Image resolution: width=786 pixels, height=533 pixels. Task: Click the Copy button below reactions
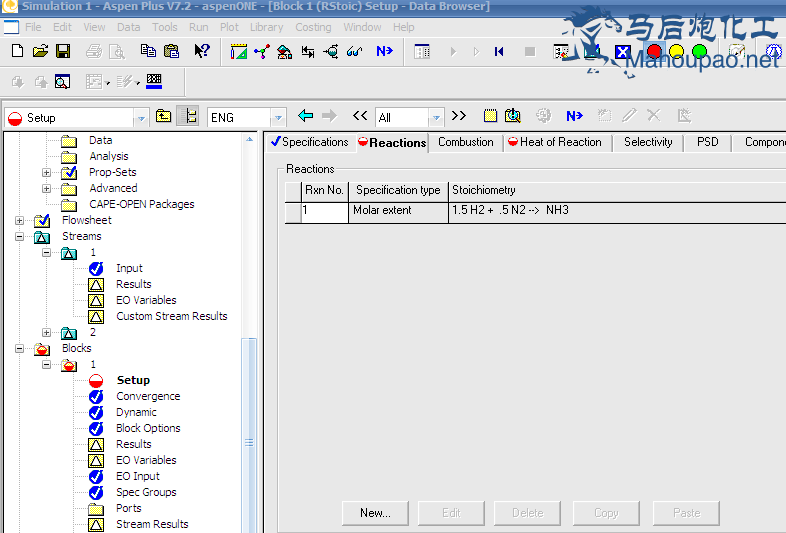pyautogui.click(x=606, y=513)
